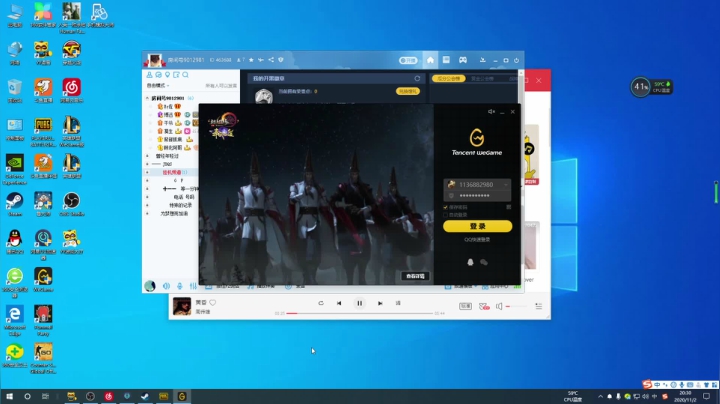The image size is (720, 404).
Task: Open the music player playlist icon
Action: [539, 306]
